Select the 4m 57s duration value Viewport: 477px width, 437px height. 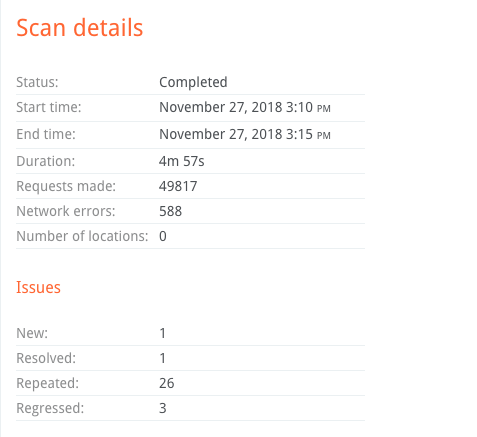(182, 161)
